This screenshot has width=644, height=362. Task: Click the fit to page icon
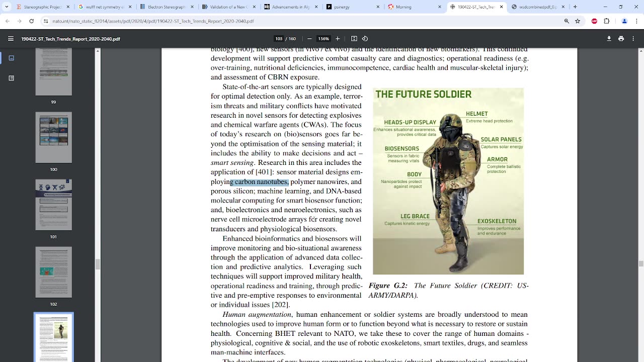tap(354, 39)
